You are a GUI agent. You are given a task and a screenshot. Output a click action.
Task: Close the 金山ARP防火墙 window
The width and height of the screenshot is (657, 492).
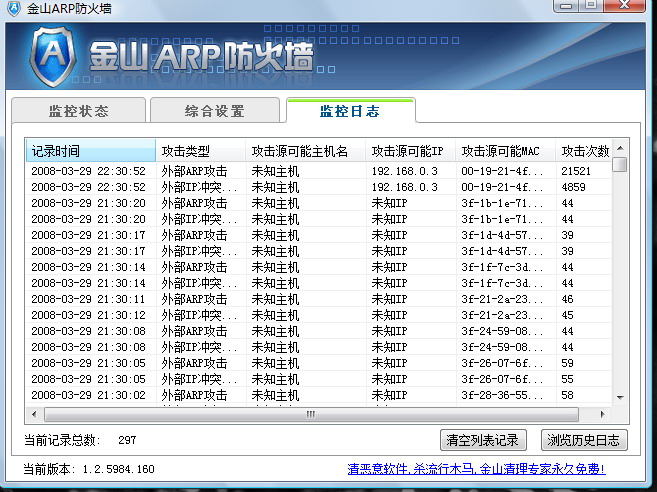[x=624, y=5]
